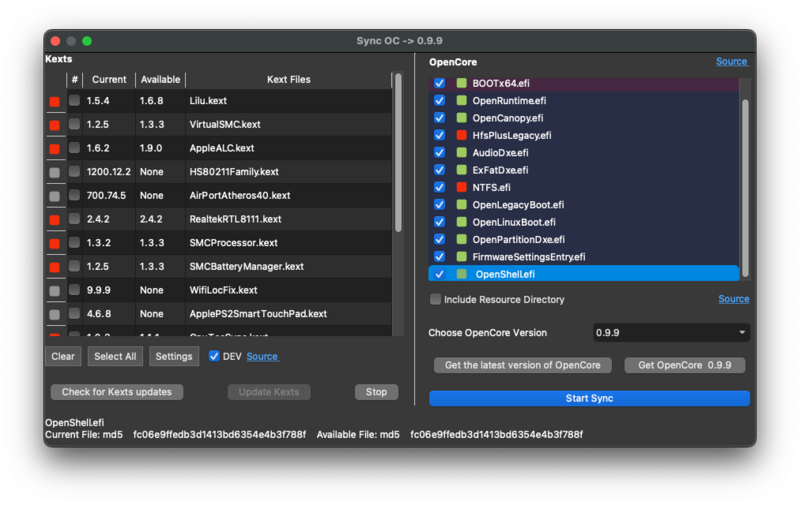
Task: Click available version 1.9.0 for AppleALC
Action: [x=151, y=148]
